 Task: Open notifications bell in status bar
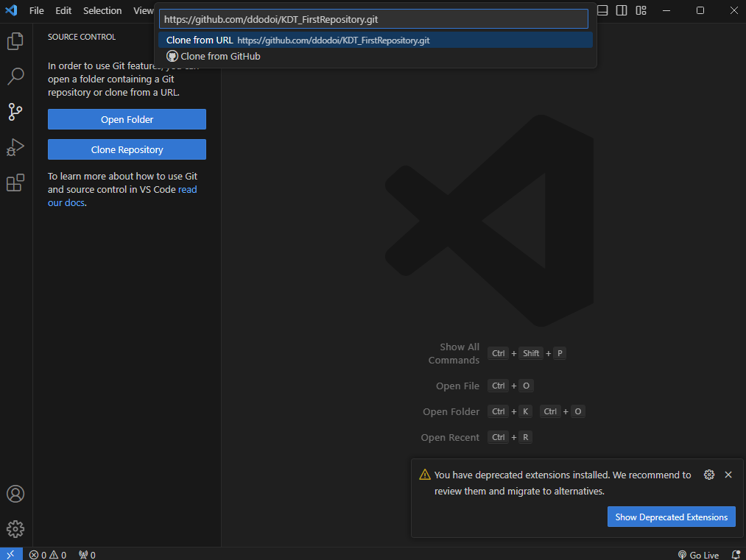[736, 555]
